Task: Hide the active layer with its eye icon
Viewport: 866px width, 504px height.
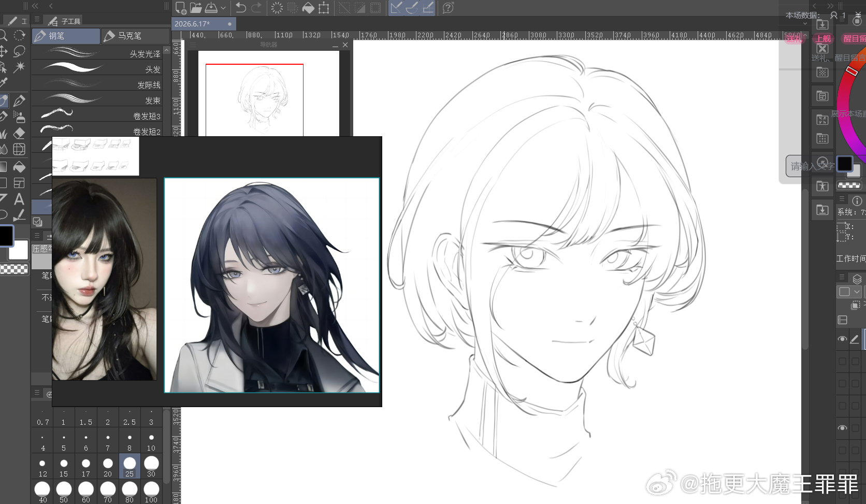Action: (x=842, y=339)
